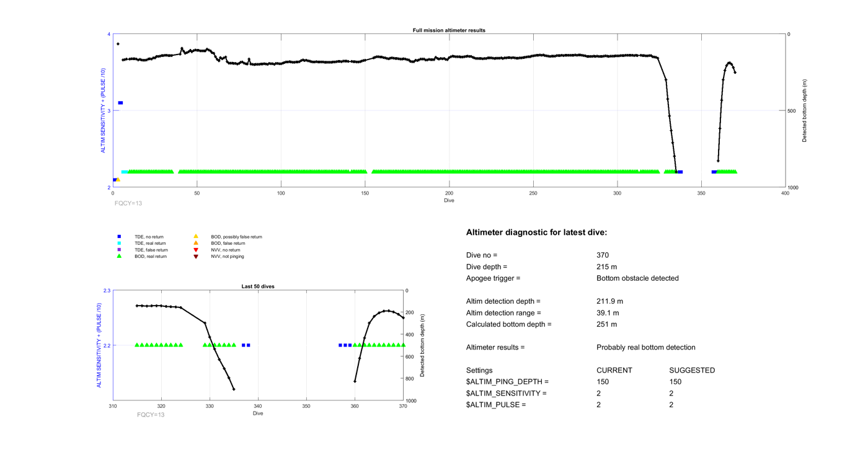Click the 'Dive' x-axis label of the top plot
Screen dimensions: 868x450
(x=449, y=200)
